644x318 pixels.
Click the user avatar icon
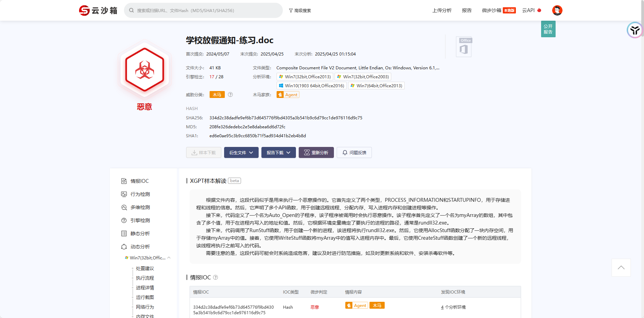(557, 10)
